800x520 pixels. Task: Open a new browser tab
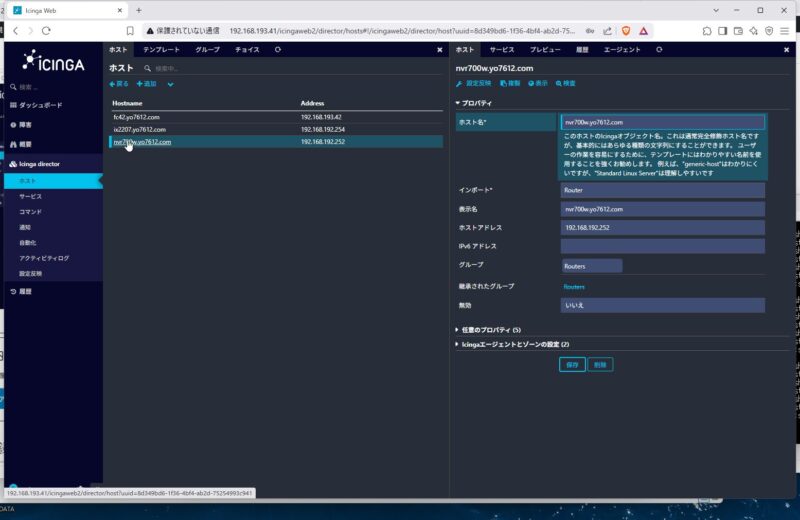click(x=139, y=10)
